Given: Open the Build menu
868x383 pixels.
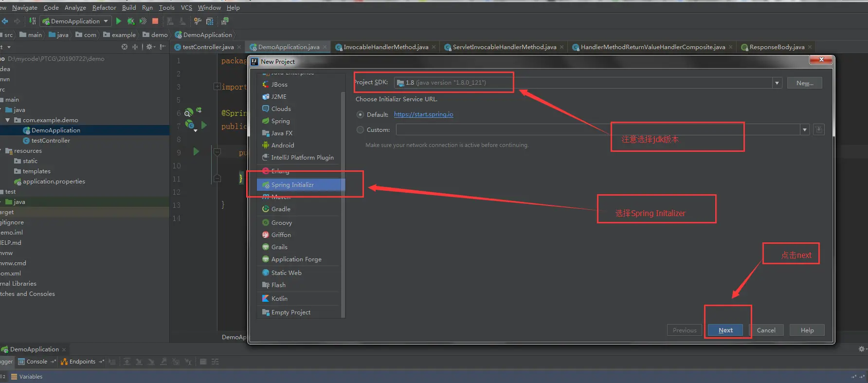Looking at the screenshot, I should 129,7.
